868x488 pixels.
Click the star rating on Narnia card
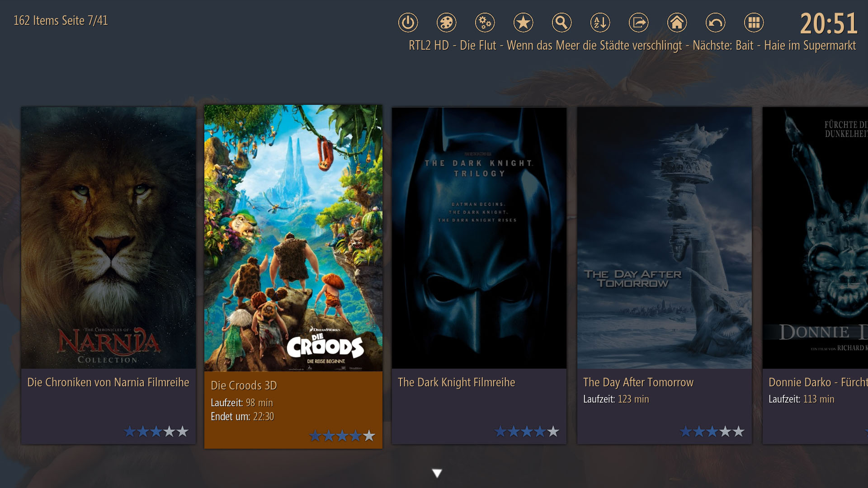156,432
